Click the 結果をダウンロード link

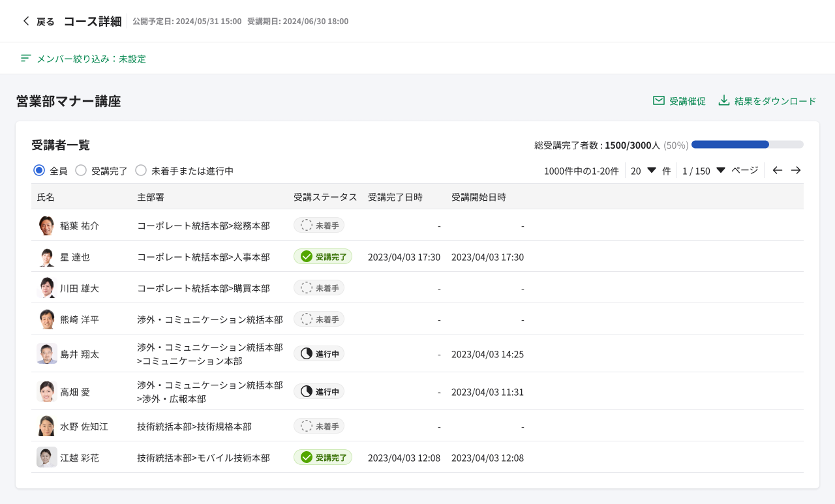click(776, 101)
